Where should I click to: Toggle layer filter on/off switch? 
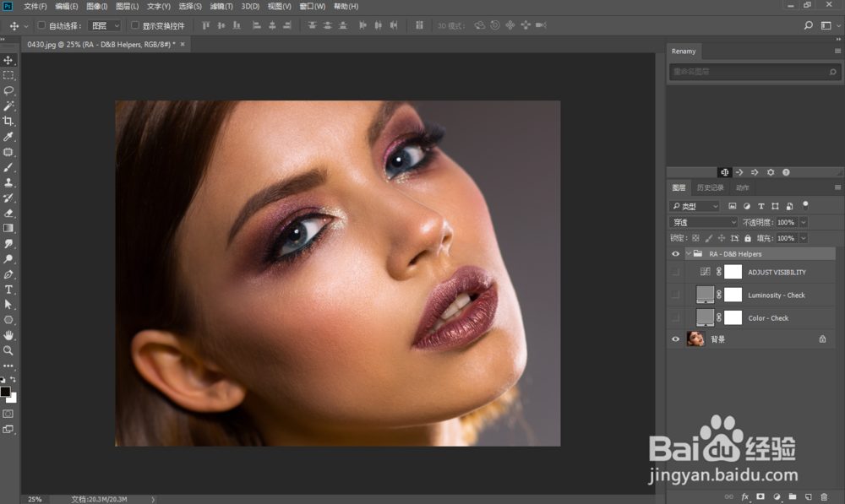(805, 205)
